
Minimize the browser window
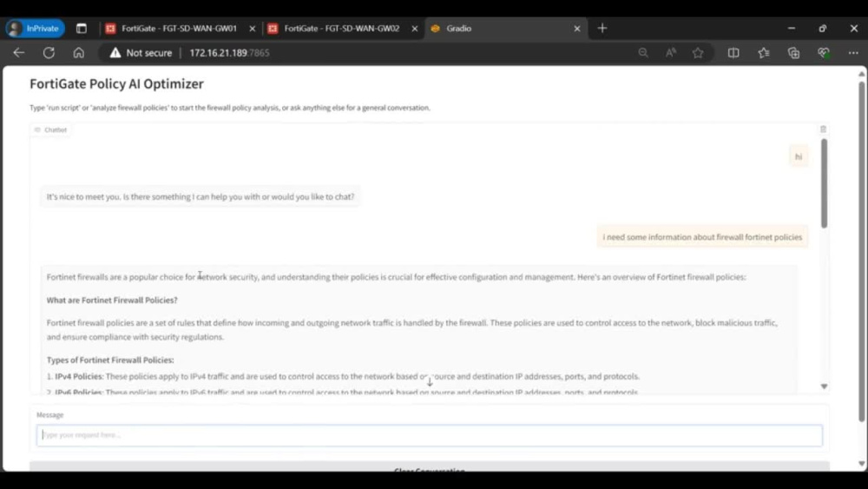coord(792,29)
